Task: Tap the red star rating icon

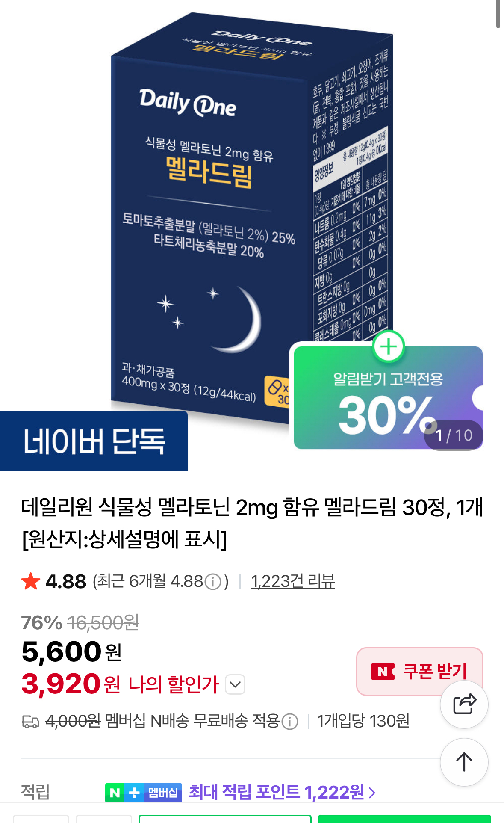Action: tap(31, 582)
